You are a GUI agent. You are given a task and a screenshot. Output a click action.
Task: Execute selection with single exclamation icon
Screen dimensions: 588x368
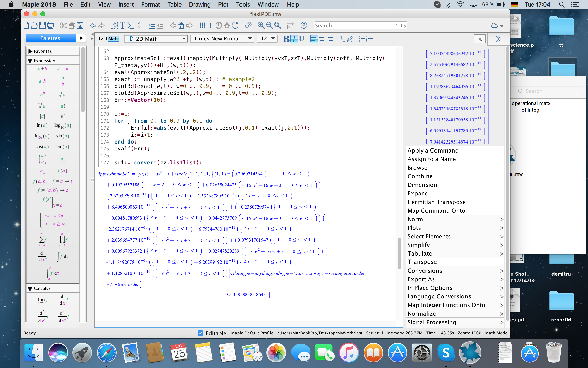tap(210, 25)
